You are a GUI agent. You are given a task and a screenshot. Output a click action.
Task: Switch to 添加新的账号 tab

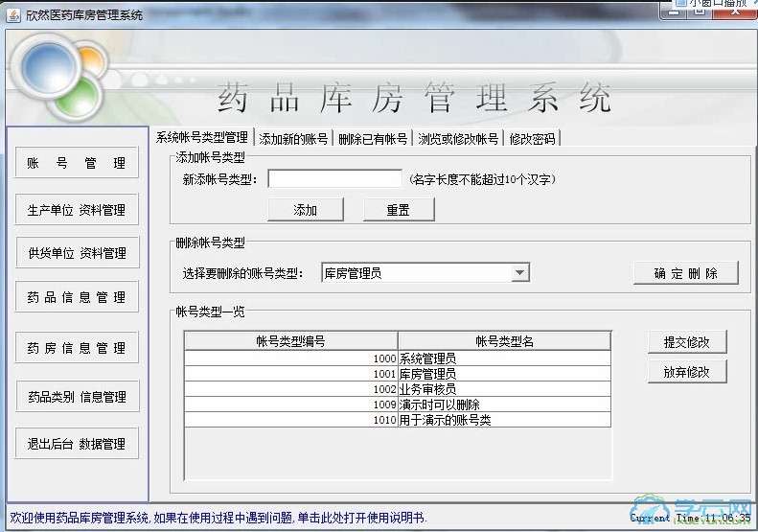(293, 139)
